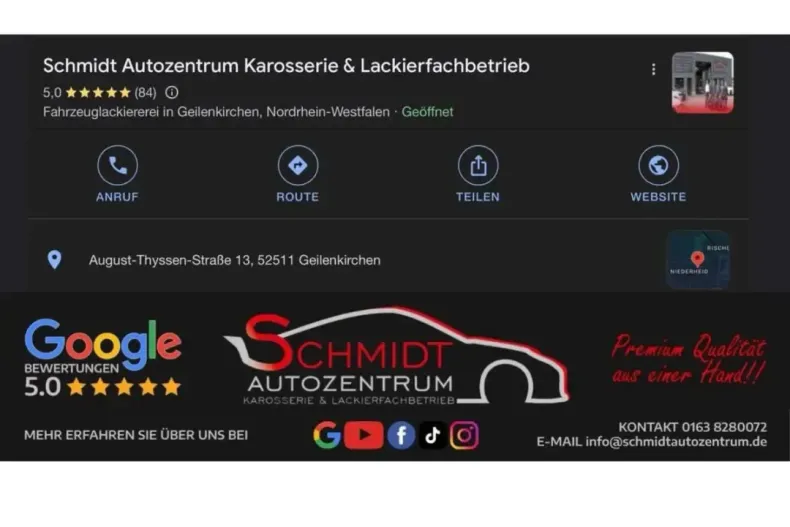790x527 pixels.
Task: Open the TikTok icon
Action: point(432,435)
